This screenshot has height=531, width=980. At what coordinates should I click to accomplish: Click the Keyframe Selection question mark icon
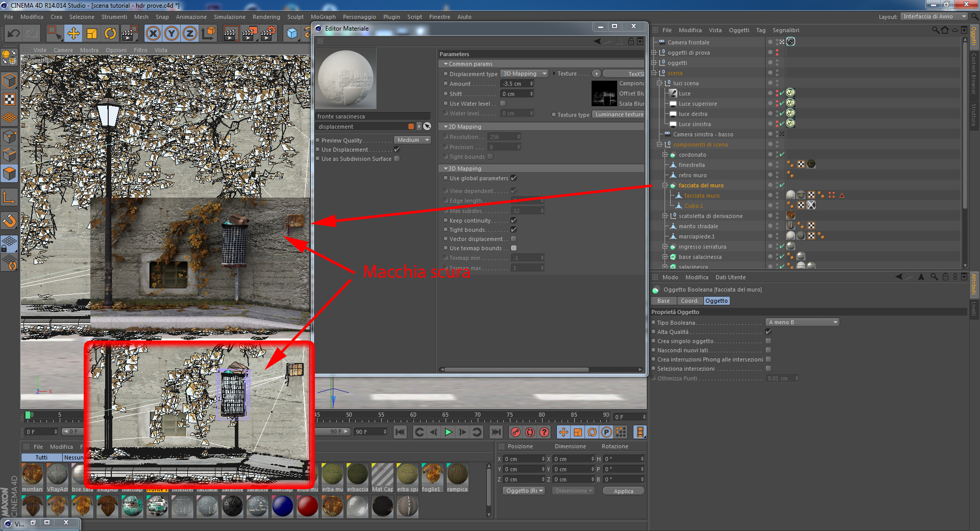pos(545,432)
